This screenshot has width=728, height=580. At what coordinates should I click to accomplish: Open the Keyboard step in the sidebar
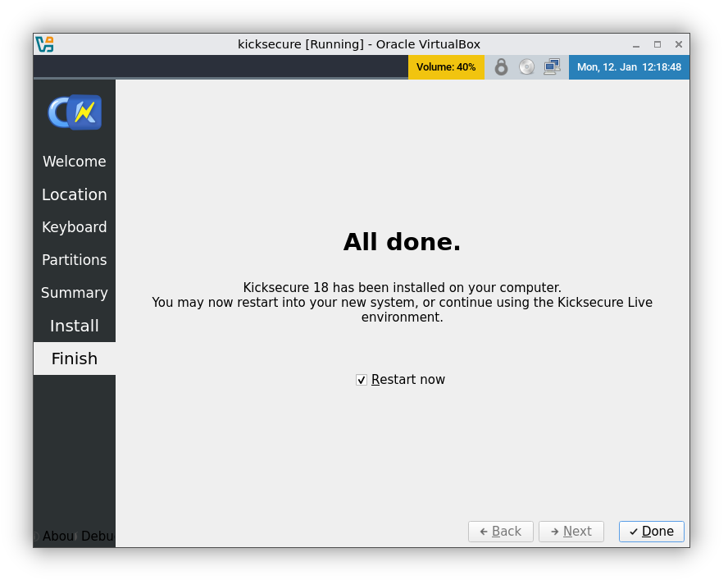[x=74, y=227]
